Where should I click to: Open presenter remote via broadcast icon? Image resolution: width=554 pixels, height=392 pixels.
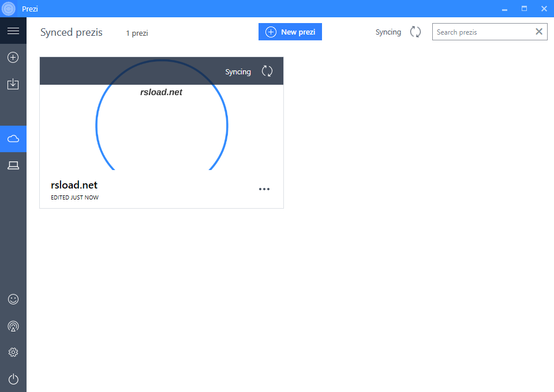click(13, 326)
